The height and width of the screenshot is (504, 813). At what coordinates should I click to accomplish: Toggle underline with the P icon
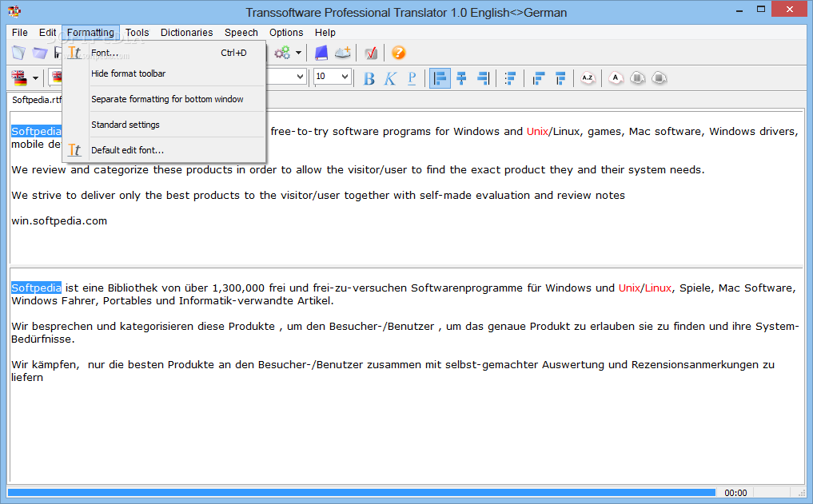(x=412, y=78)
